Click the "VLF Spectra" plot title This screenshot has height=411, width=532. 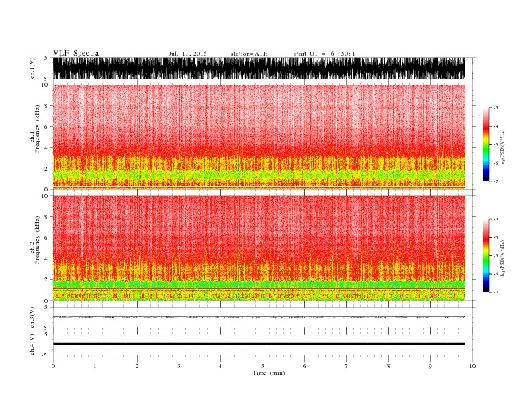[x=76, y=53]
